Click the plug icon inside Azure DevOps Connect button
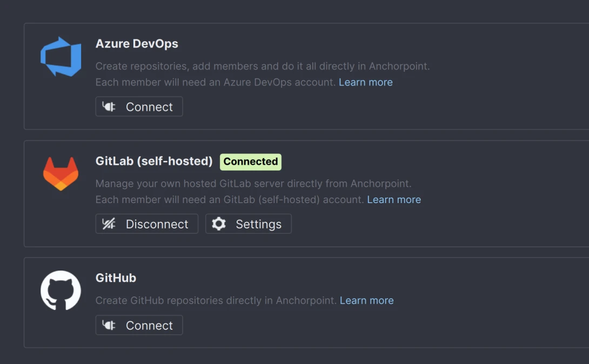Viewport: 589px width, 364px height. click(x=108, y=106)
